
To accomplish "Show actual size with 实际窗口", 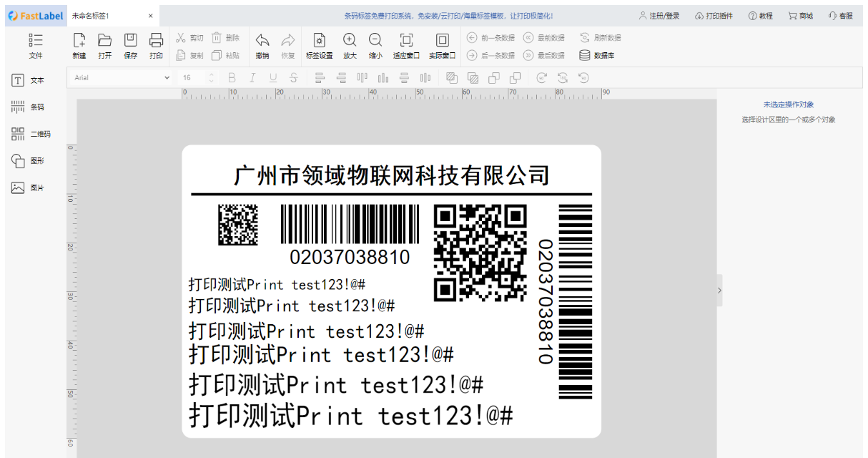I will pyautogui.click(x=443, y=46).
